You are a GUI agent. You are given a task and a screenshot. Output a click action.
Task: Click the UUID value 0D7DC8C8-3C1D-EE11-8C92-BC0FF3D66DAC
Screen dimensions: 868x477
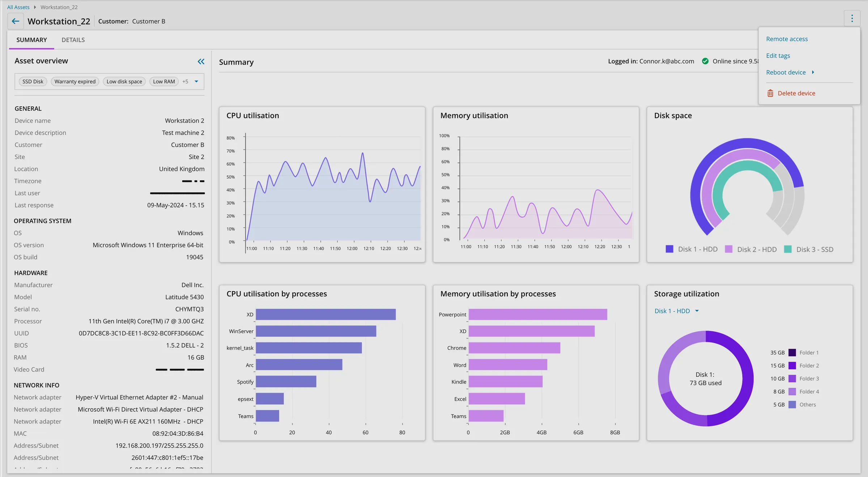(141, 333)
